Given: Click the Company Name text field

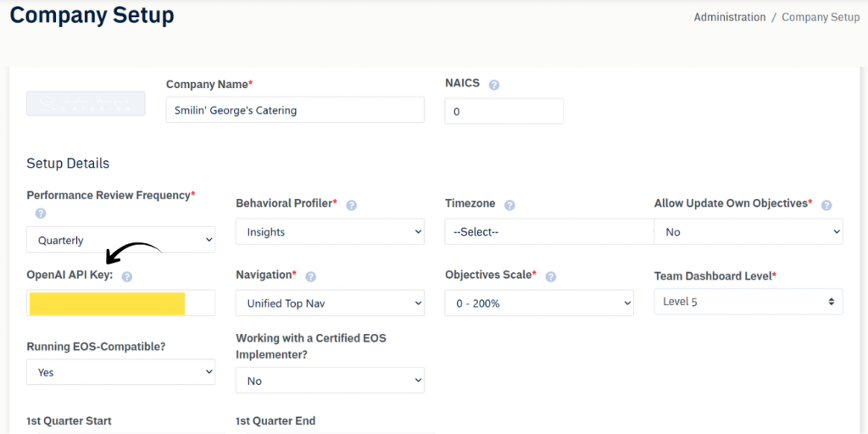Looking at the screenshot, I should (x=294, y=110).
